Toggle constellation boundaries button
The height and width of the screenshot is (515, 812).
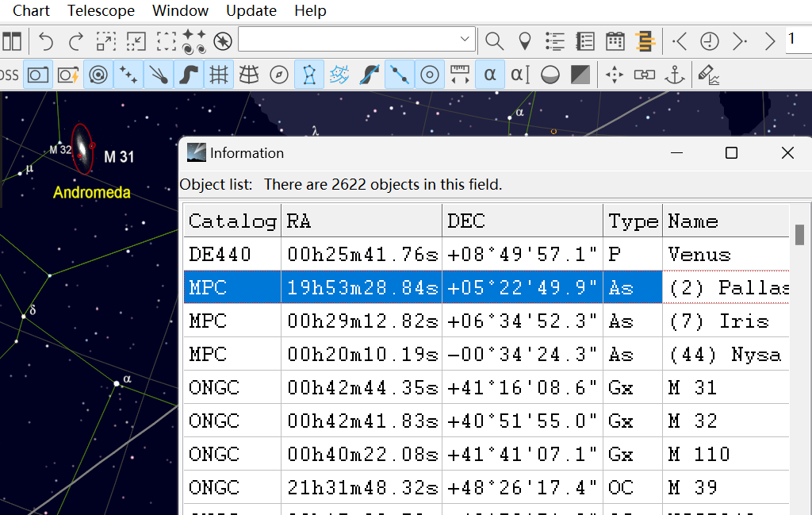pyautogui.click(x=339, y=75)
